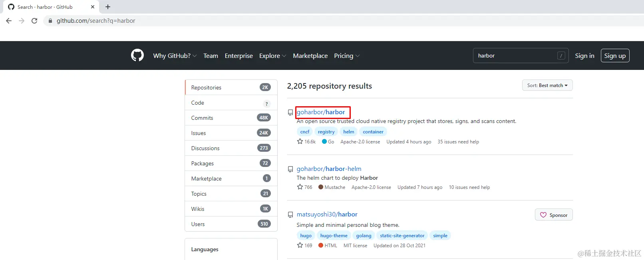Click the GitHub Octocat logo

coord(137,56)
